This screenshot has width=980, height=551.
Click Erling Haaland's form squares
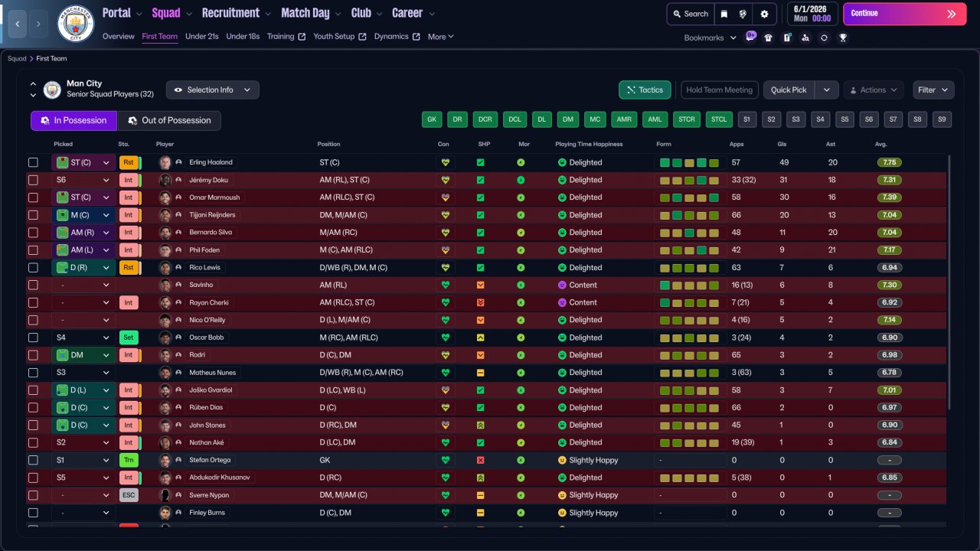[690, 162]
